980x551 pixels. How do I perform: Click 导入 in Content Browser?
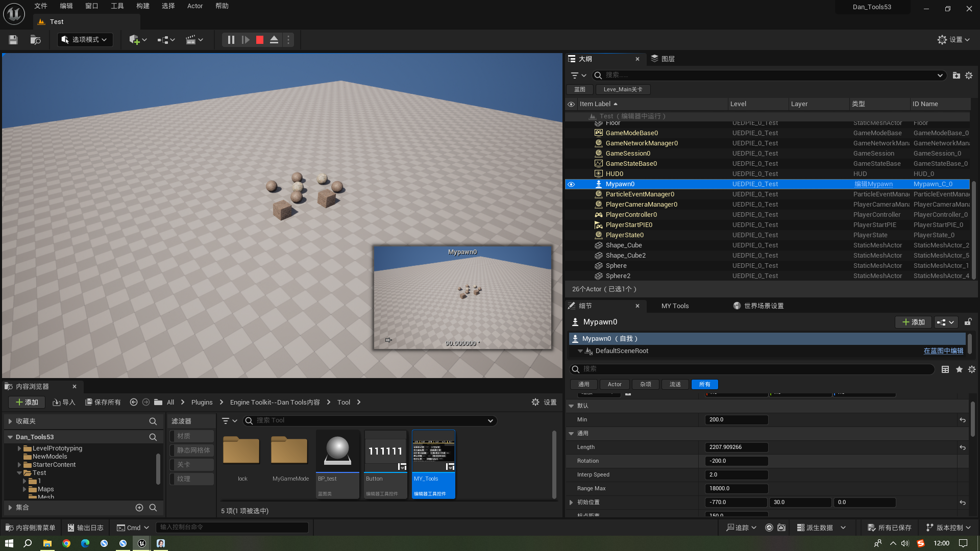click(x=64, y=403)
